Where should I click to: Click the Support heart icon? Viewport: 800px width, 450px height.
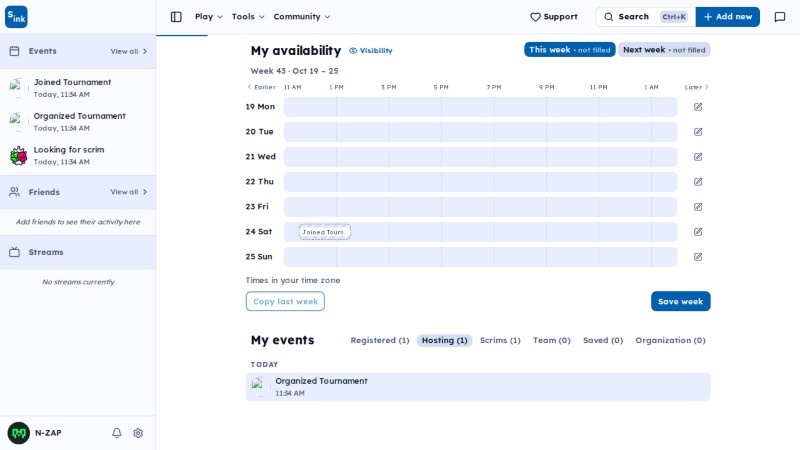pos(535,17)
